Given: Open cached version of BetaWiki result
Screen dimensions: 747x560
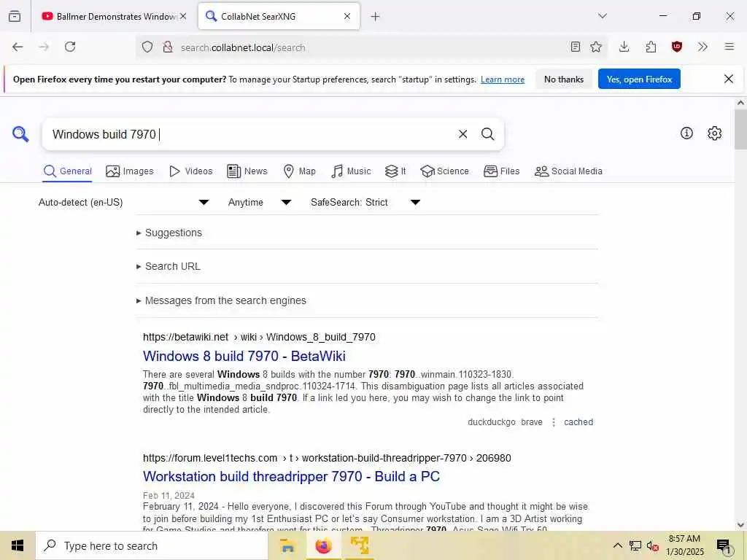Looking at the screenshot, I should pyautogui.click(x=578, y=422).
